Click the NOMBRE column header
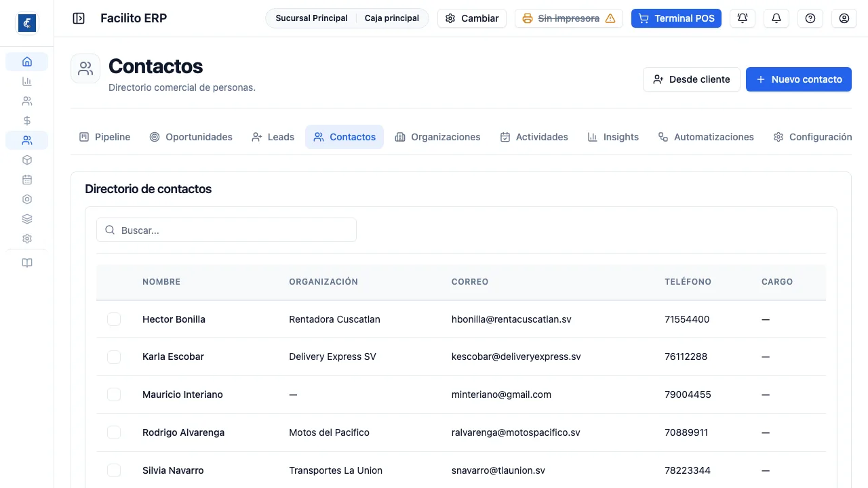 click(x=161, y=282)
